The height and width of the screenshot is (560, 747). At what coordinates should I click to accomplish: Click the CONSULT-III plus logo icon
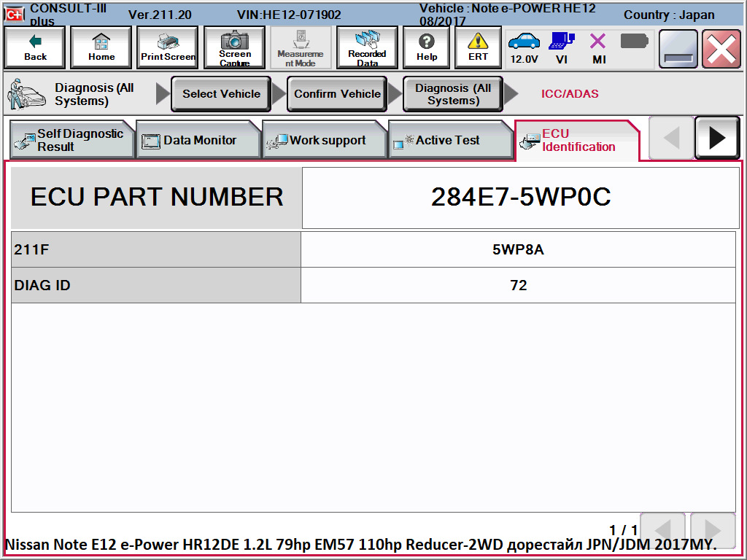click(x=15, y=15)
